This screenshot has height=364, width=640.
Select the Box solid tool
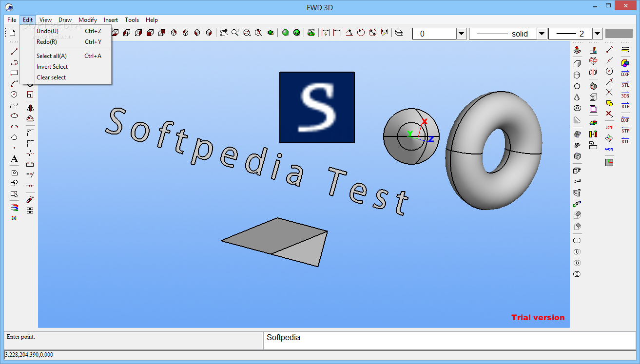tap(577, 63)
